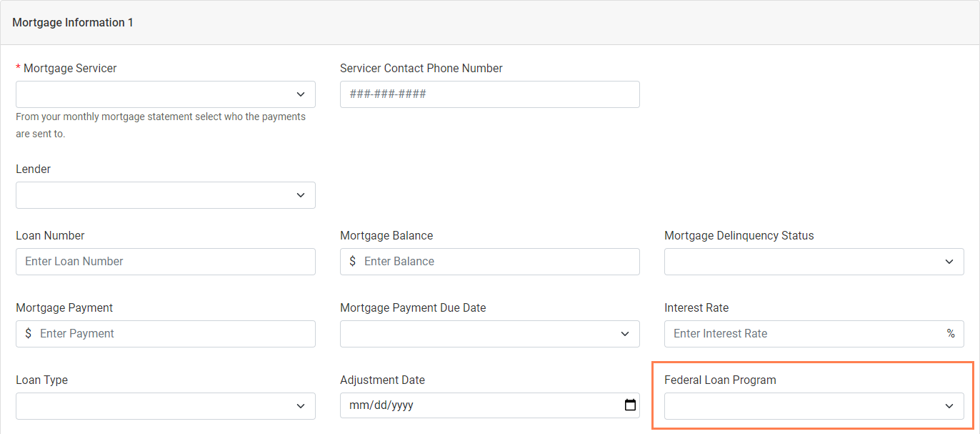Click the Enter Loan Number field
Screen dimensions: 980x434
[165, 262]
